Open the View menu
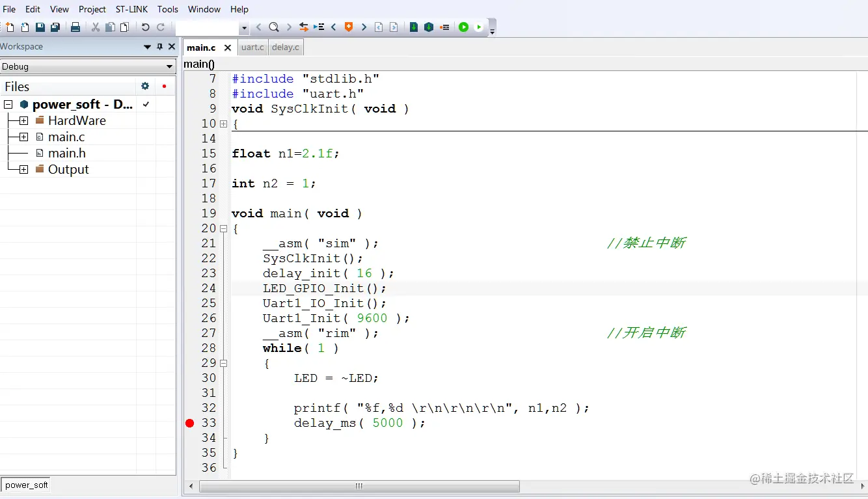The width and height of the screenshot is (868, 499). click(x=59, y=9)
